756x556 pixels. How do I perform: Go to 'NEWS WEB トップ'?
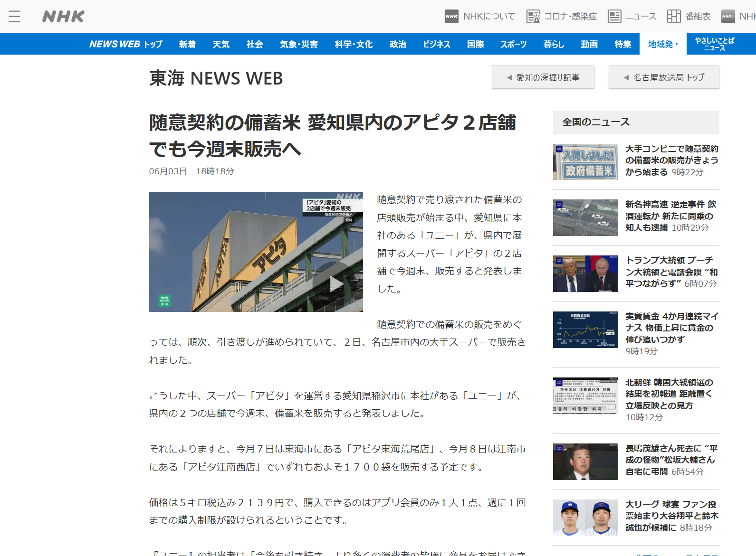coord(126,44)
